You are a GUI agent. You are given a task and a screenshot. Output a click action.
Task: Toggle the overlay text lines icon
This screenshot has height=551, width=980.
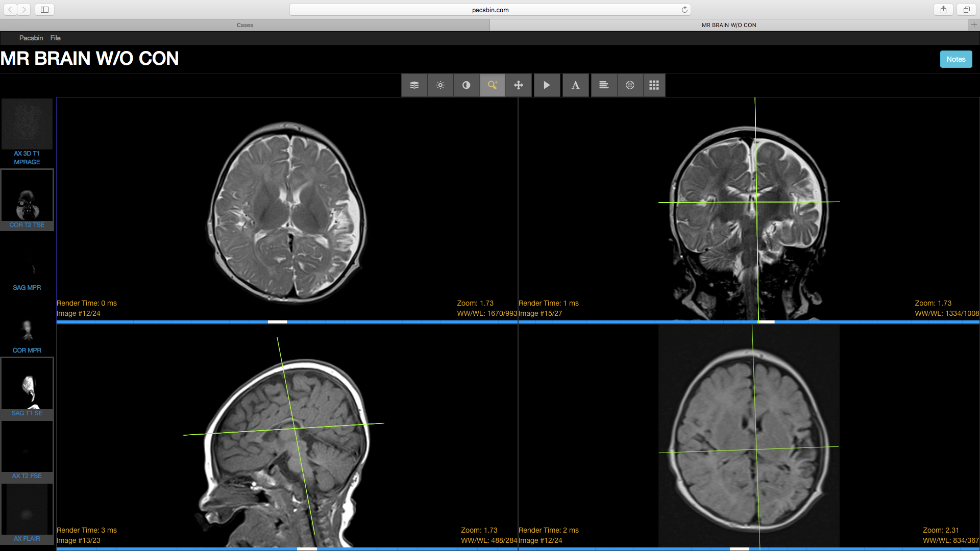[x=604, y=85]
